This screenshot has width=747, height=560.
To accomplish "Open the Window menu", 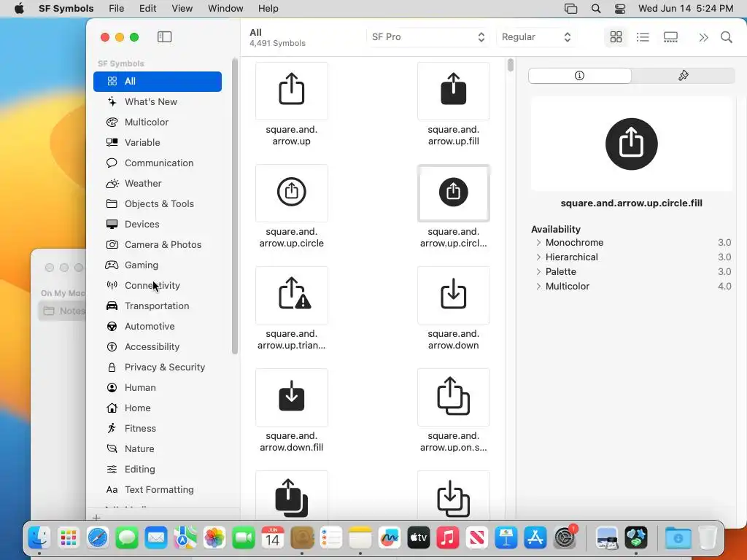I will coord(225,9).
